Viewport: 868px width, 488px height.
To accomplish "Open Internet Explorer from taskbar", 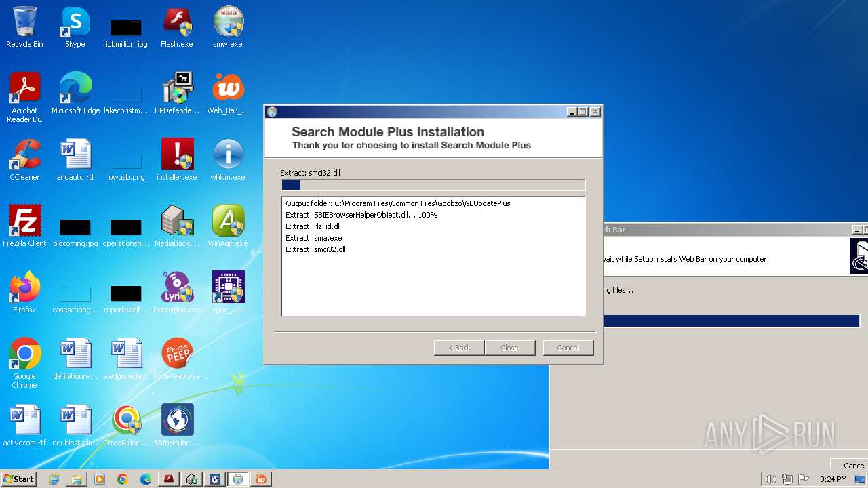I will point(54,479).
